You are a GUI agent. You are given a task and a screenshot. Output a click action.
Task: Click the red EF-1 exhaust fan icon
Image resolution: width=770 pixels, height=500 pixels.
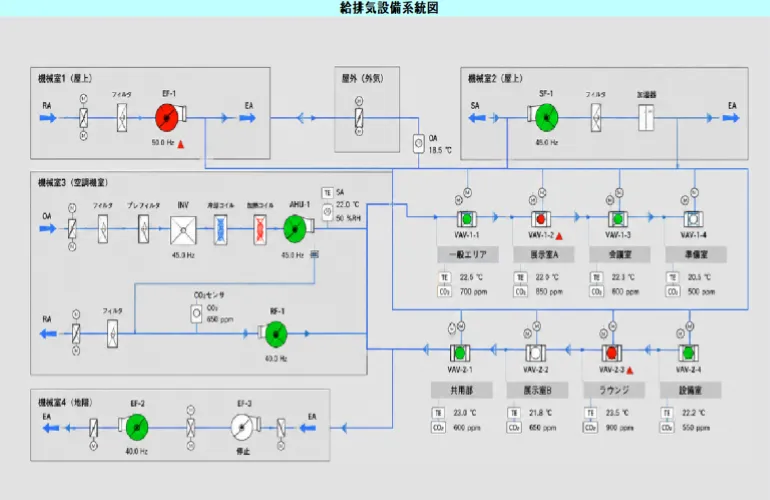pyautogui.click(x=167, y=117)
